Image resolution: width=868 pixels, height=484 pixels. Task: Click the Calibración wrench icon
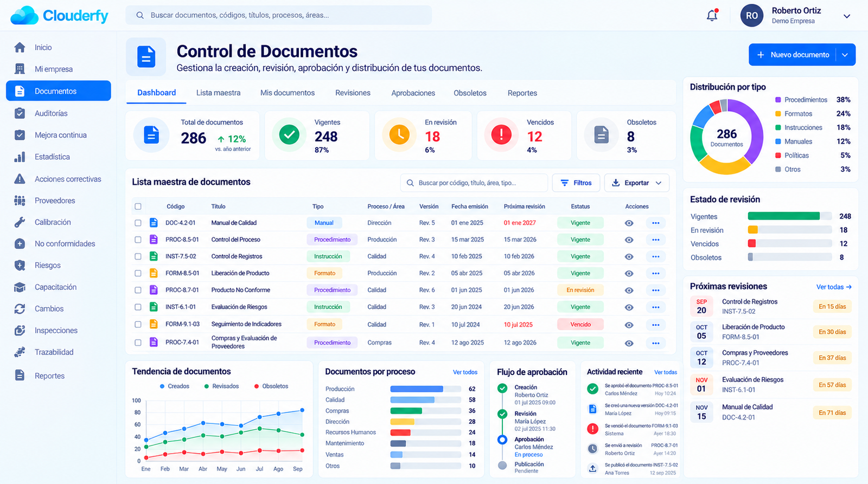point(20,222)
